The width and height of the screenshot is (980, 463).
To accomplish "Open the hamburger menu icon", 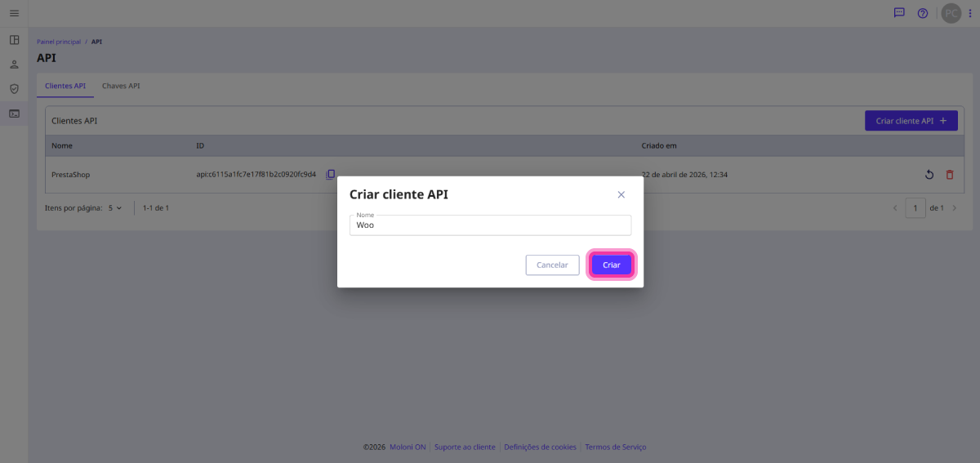I will point(14,13).
